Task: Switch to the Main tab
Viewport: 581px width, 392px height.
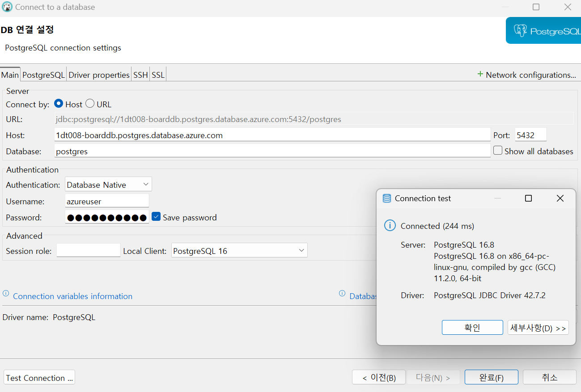Action: (10, 75)
